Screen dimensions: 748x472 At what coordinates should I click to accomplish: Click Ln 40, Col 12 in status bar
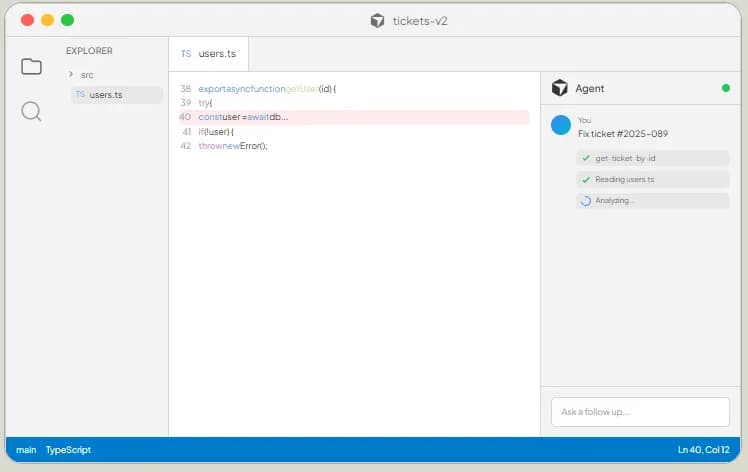pos(704,450)
